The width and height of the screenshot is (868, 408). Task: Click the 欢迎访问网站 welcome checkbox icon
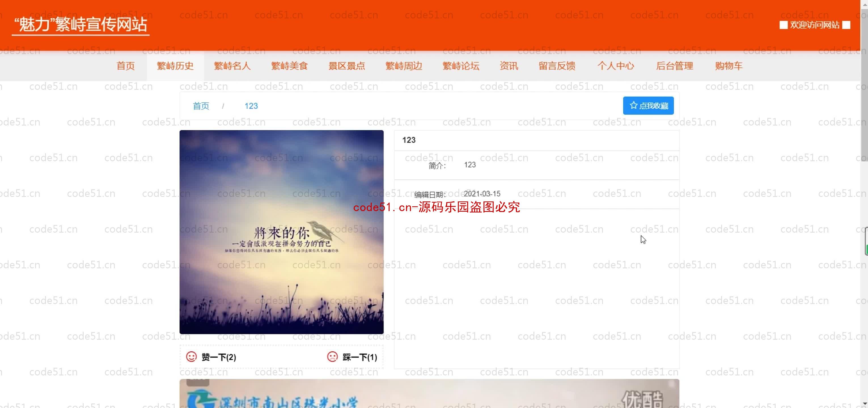pos(782,25)
